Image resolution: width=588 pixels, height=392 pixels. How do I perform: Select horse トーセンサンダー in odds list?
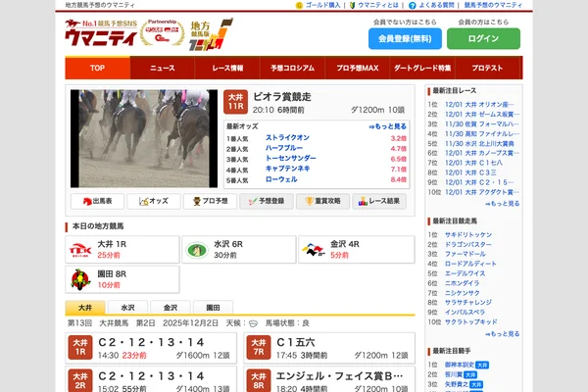[291, 159]
